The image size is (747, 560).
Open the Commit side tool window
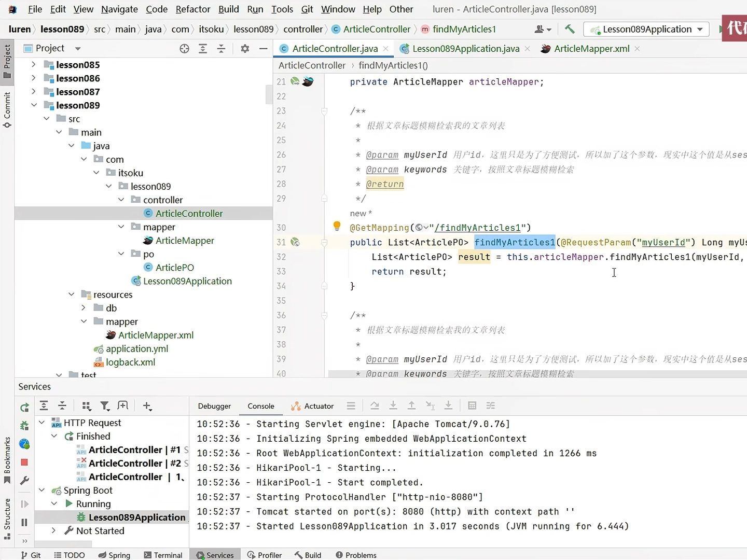pos(7,110)
